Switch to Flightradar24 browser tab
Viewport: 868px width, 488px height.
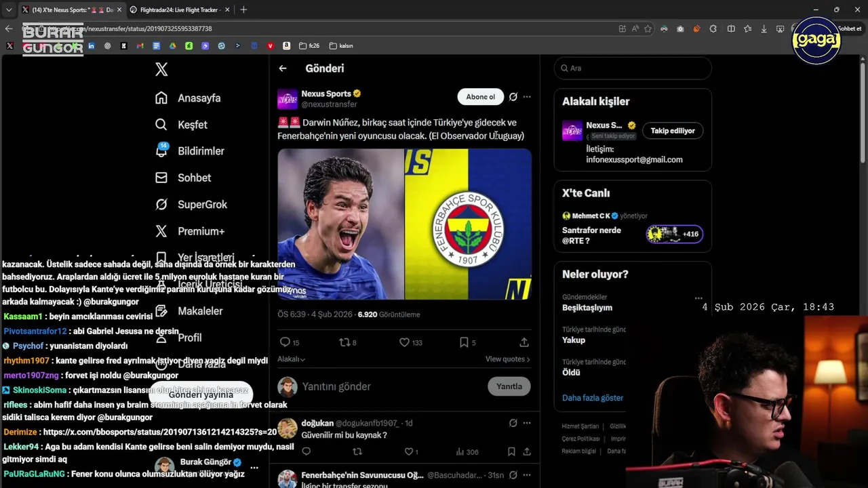(x=178, y=9)
